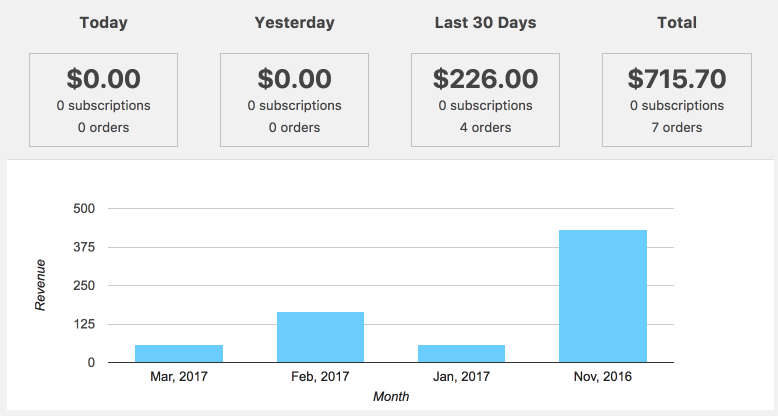The image size is (778, 416).
Task: Click the Month x-axis title
Action: click(391, 396)
